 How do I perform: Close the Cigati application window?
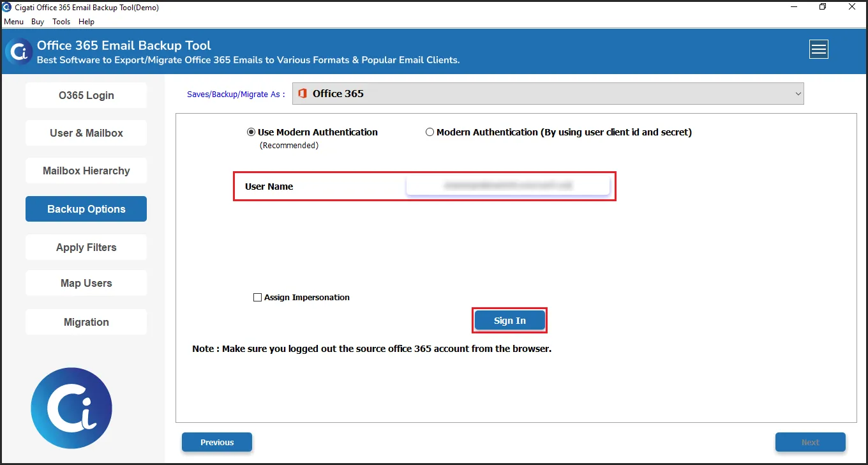click(x=852, y=7)
